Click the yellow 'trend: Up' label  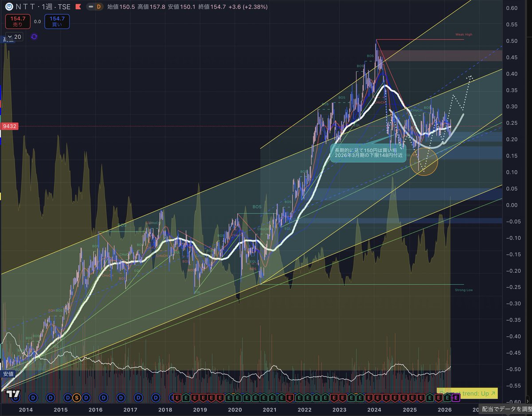(467, 393)
